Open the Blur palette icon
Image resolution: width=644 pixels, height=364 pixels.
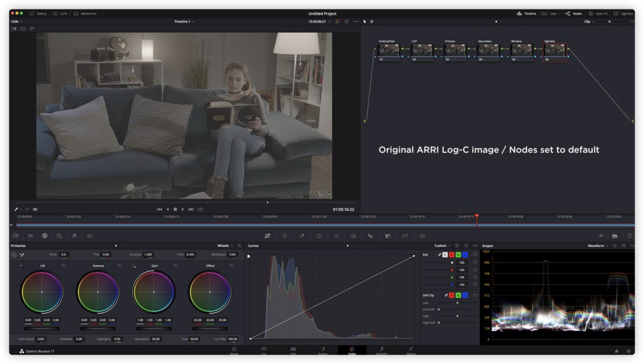pos(370,236)
